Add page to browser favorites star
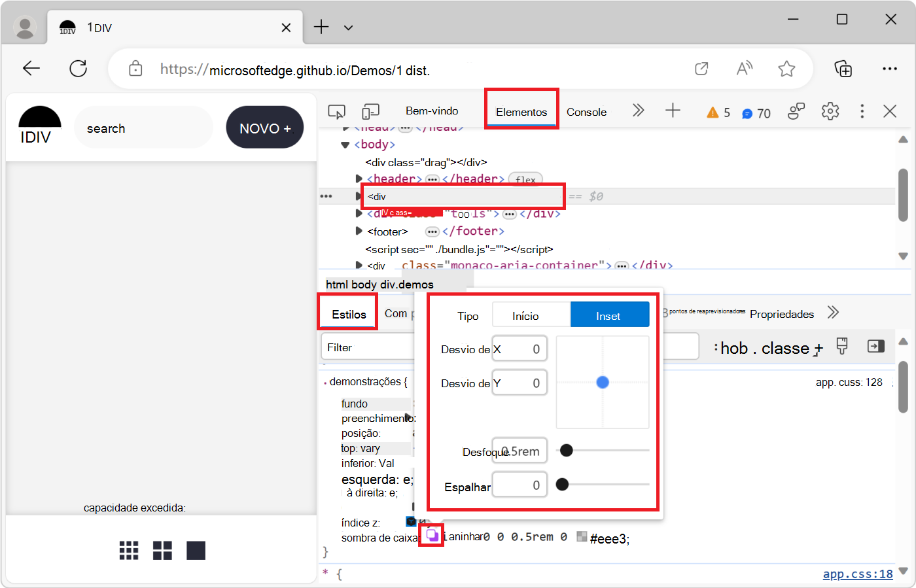The width and height of the screenshot is (916, 588). (x=786, y=69)
